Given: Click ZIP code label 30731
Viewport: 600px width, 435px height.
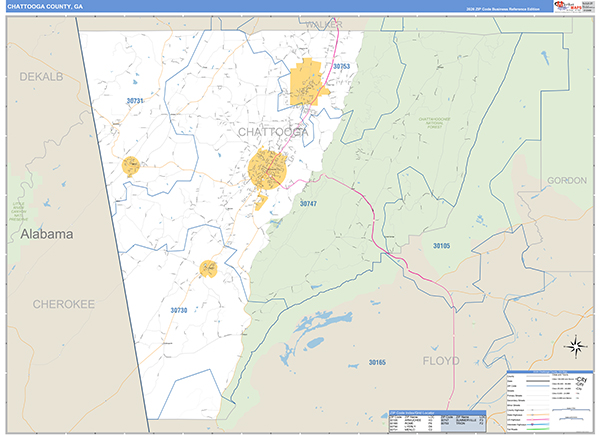Looking at the screenshot, I should click(x=135, y=101).
